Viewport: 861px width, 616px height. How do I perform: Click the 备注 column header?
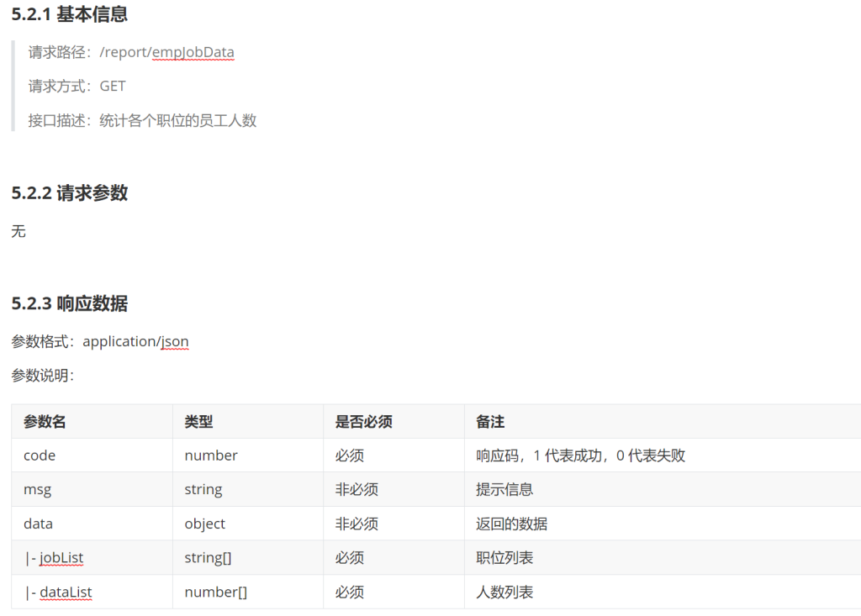pyautogui.click(x=490, y=422)
